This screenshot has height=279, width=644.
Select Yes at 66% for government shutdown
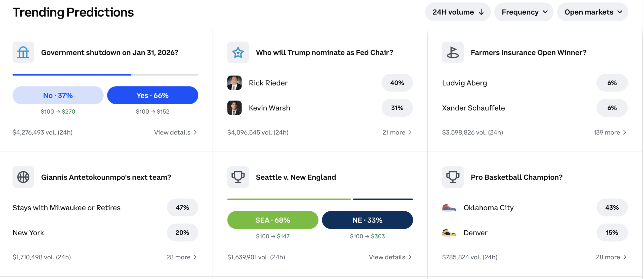coord(152,95)
